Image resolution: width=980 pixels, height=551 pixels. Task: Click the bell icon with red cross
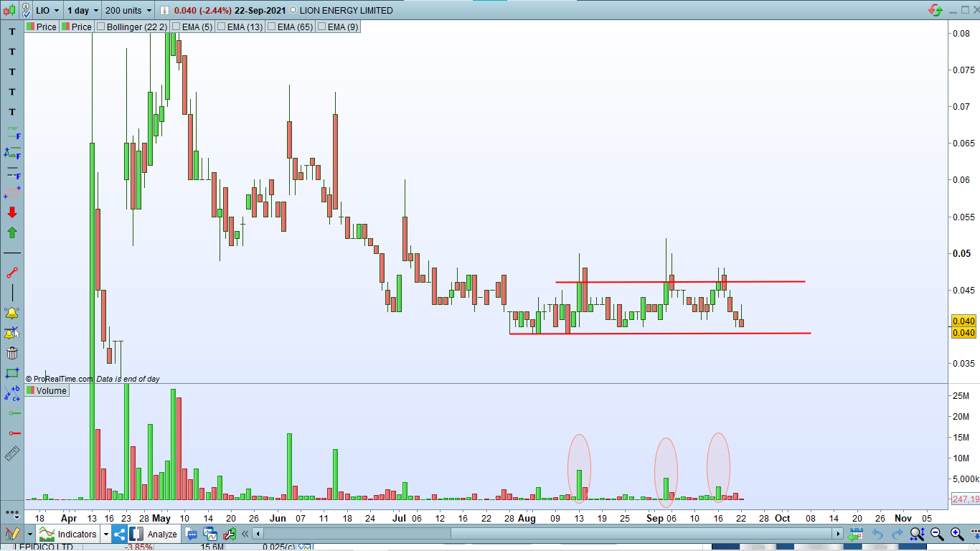coord(12,333)
